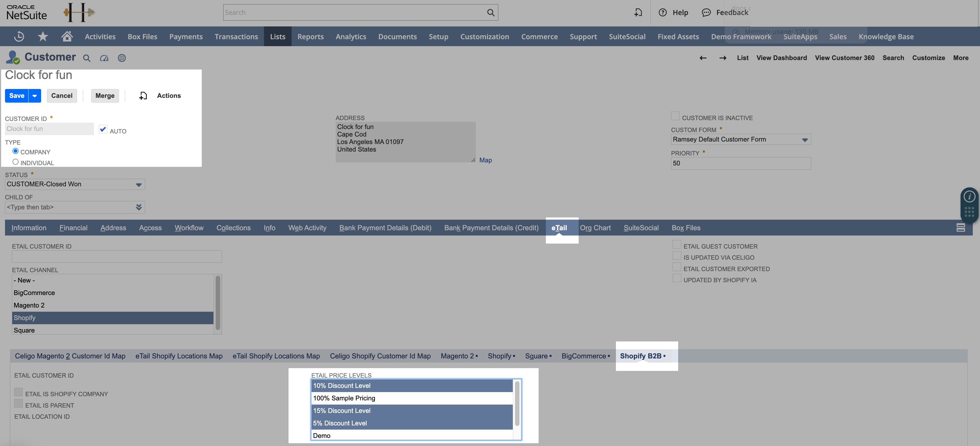Open the Save button dropdown arrow
Image resolution: width=980 pixels, height=446 pixels.
[x=35, y=96]
